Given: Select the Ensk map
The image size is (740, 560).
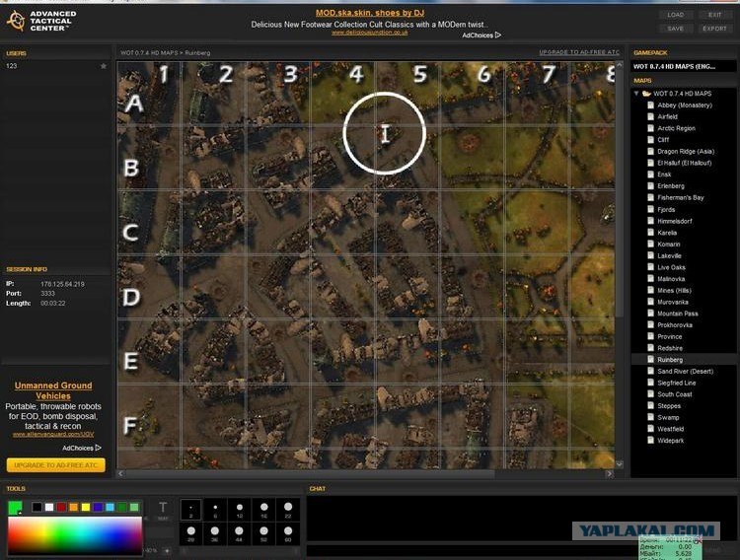Looking at the screenshot, I should [664, 175].
